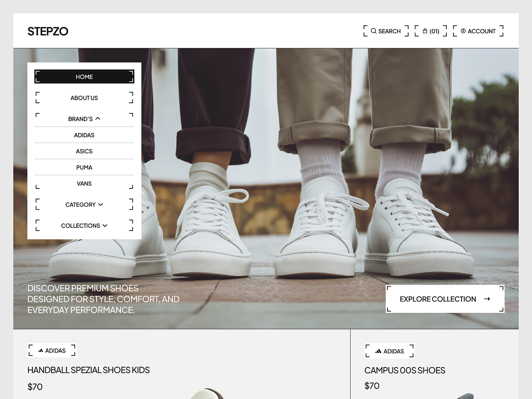
Task: Open the ABOUT US menu item
Action: (84, 98)
